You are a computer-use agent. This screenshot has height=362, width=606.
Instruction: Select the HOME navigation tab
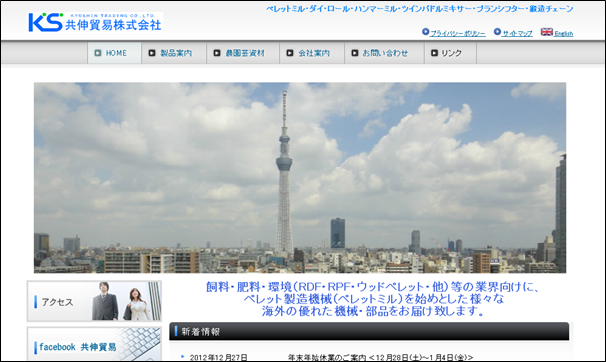(114, 53)
